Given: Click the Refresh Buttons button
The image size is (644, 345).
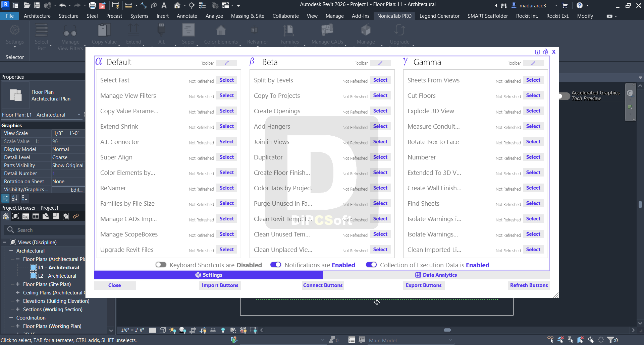Looking at the screenshot, I should tap(529, 285).
